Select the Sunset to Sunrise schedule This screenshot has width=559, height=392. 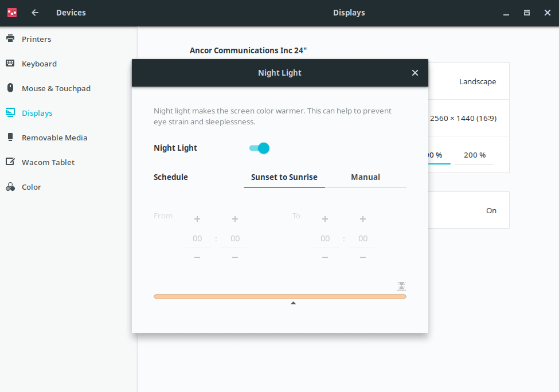(x=284, y=177)
